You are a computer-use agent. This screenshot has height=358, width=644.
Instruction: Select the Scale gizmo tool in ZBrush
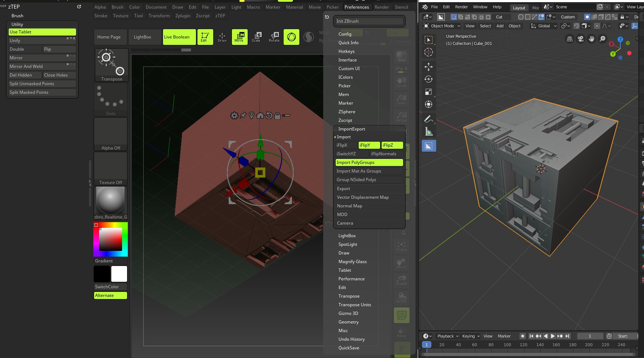click(256, 37)
